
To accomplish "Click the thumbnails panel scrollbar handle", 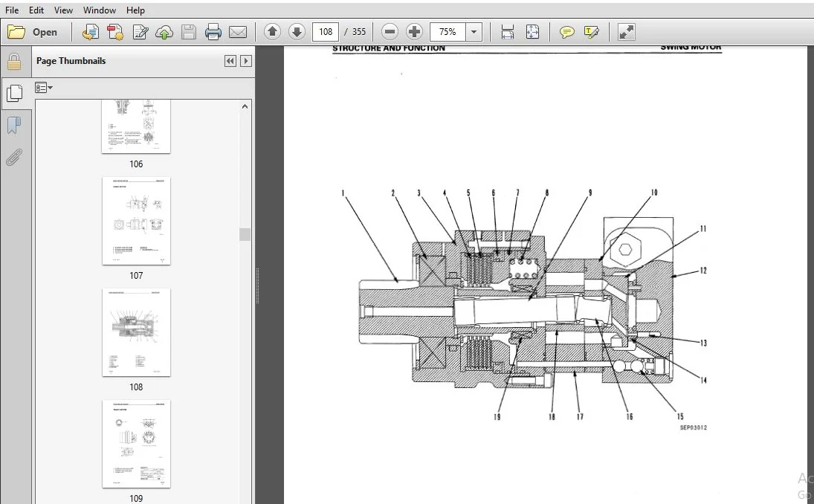I will [245, 234].
